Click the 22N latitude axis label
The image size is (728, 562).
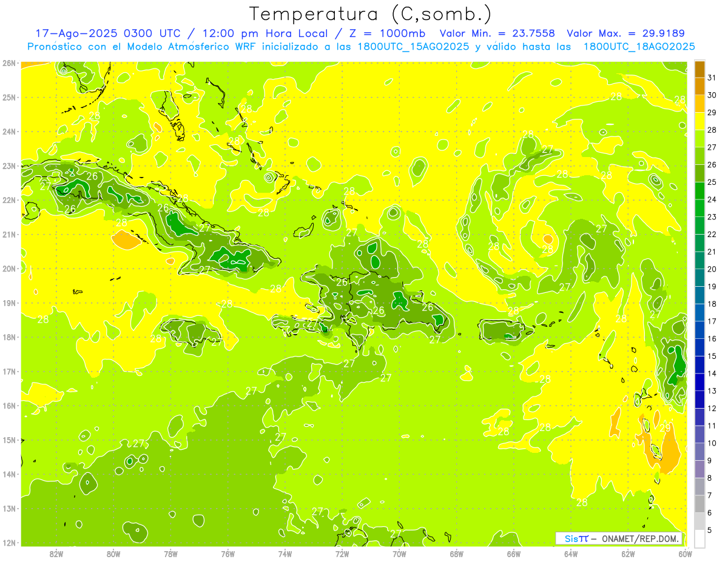[x=9, y=200]
